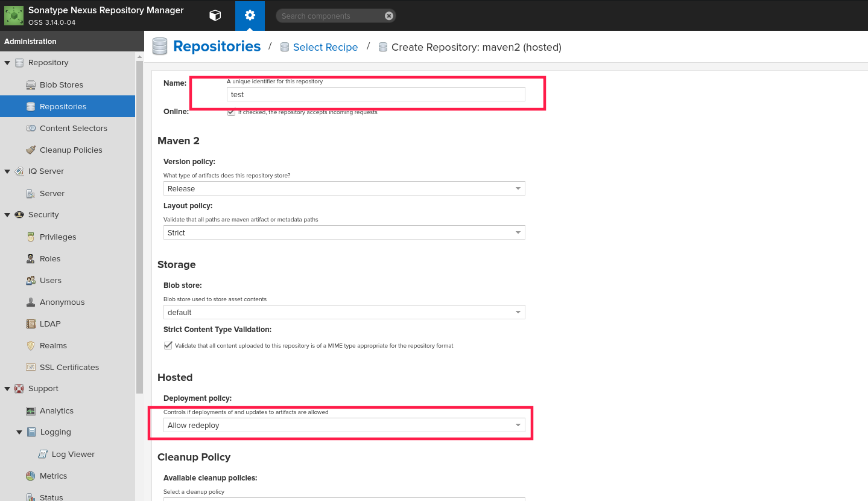This screenshot has height=501, width=868.
Task: Click the Repositories breadcrumb link
Action: tap(217, 46)
